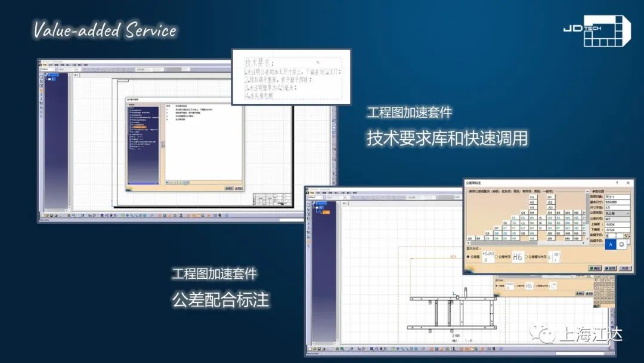Click the large H6 preview image beside 公差代号 radio
Image resolution: width=644 pixels, height=363 pixels.
(518, 257)
